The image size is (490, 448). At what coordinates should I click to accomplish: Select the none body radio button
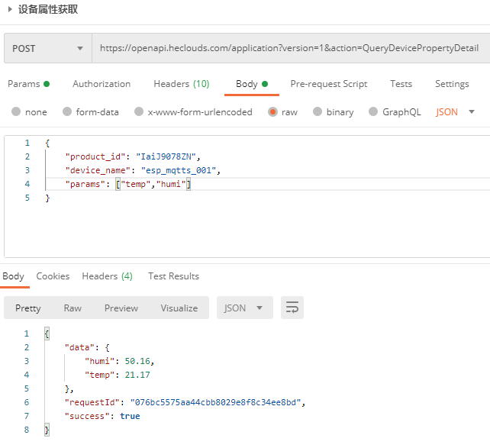pyautogui.click(x=16, y=112)
